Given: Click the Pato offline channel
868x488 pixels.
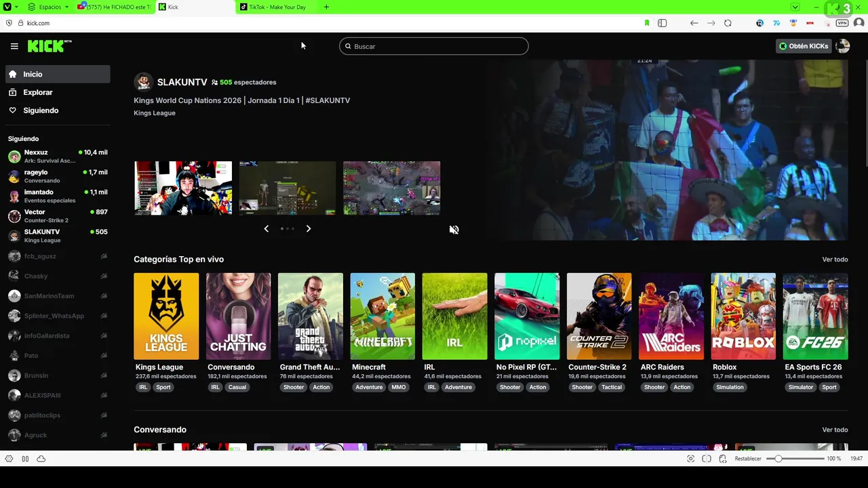Looking at the screenshot, I should coord(58,355).
